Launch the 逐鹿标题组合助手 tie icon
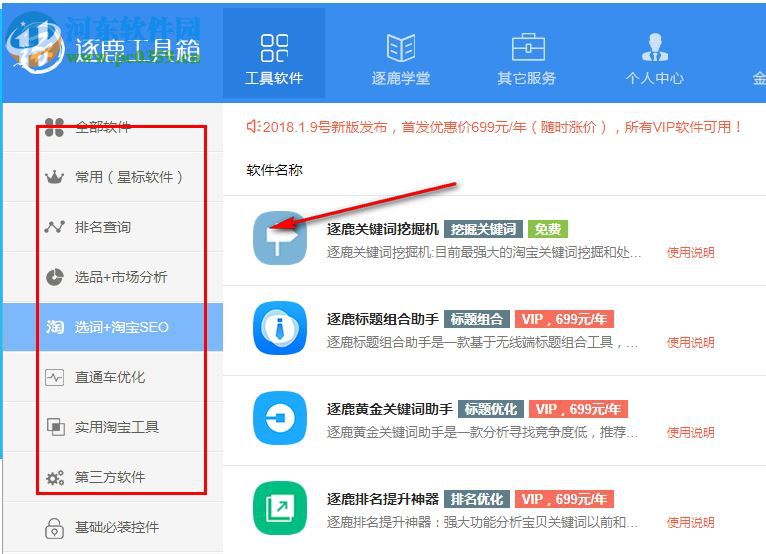This screenshot has height=554, width=766. pos(280,328)
